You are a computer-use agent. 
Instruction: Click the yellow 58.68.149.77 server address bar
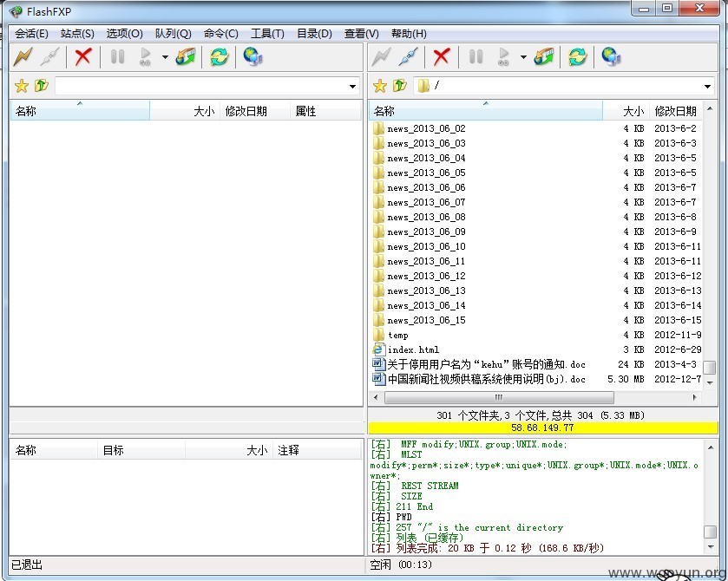click(x=543, y=428)
